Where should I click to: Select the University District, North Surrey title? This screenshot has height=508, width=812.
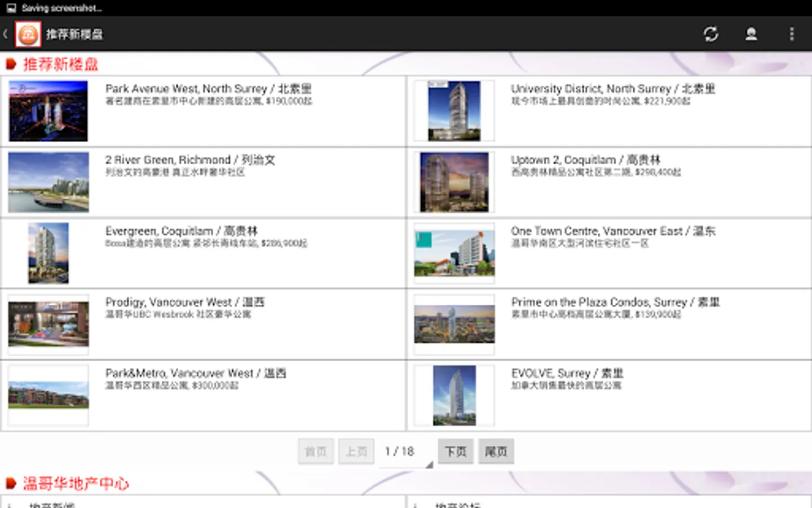click(x=613, y=89)
